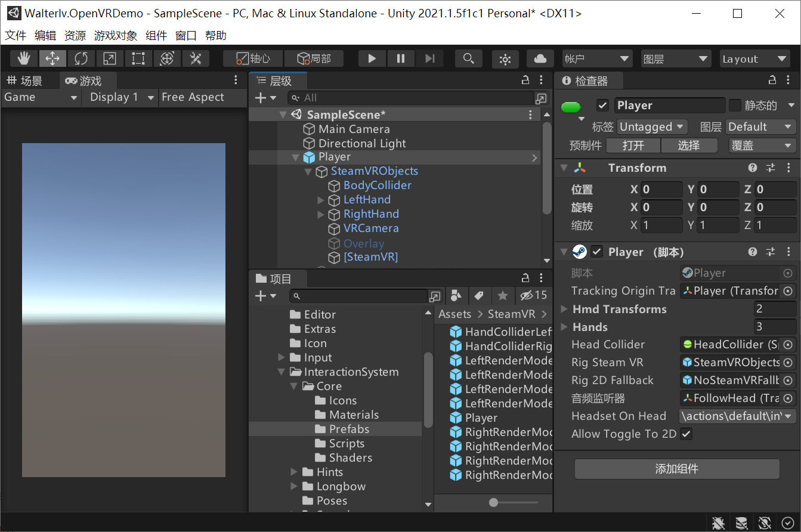Viewport: 801px width, 532px height.
Task: Open the 游戏对象 GameObject menu
Action: [x=116, y=36]
